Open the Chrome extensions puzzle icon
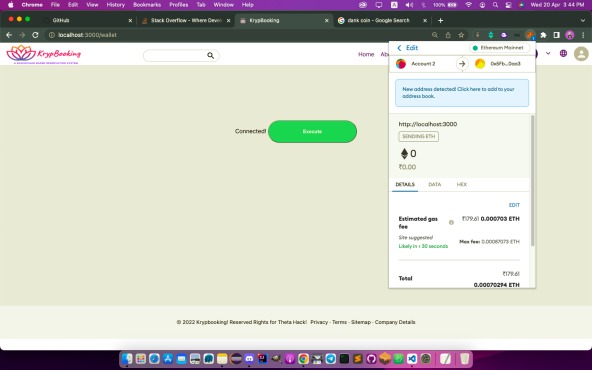The image size is (592, 370). pos(543,35)
